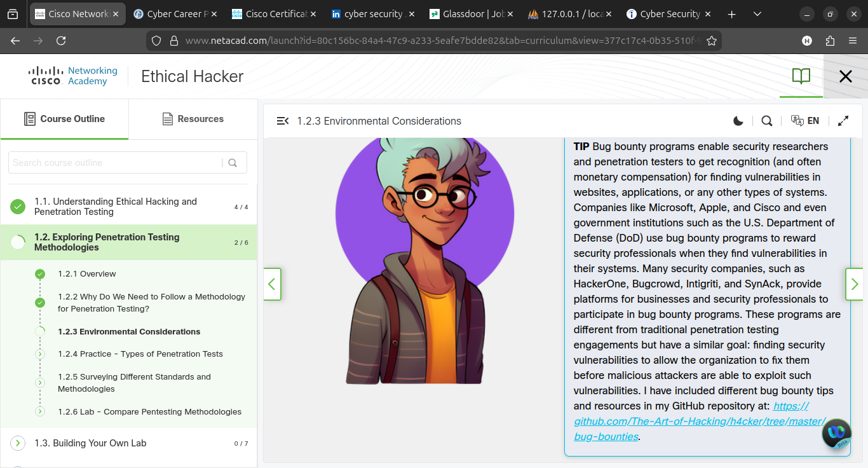Go to next page with right arrow

pyautogui.click(x=855, y=284)
